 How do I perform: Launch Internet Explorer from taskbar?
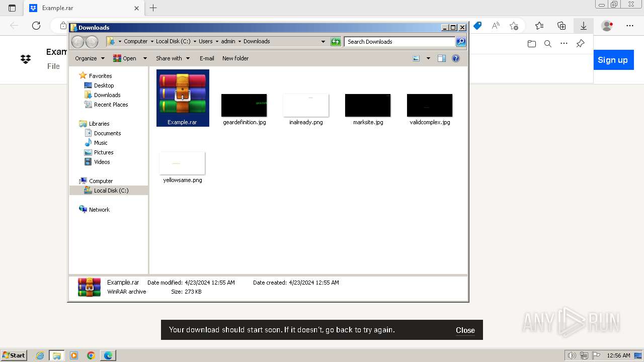click(40, 355)
